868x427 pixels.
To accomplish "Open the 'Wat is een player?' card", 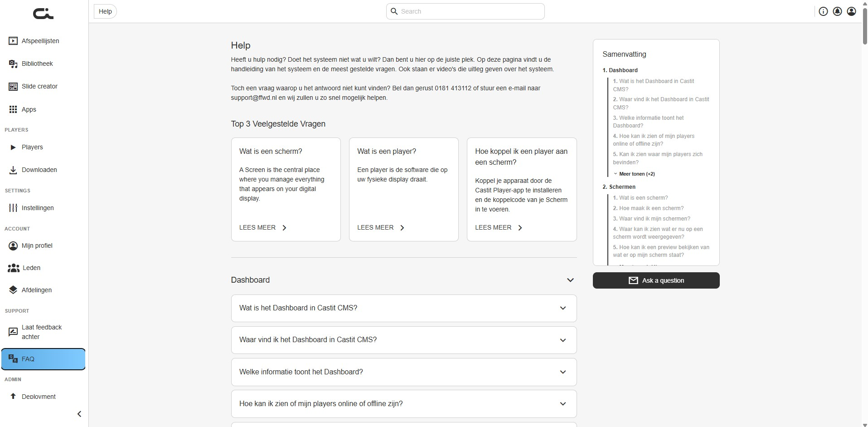I will [404, 189].
